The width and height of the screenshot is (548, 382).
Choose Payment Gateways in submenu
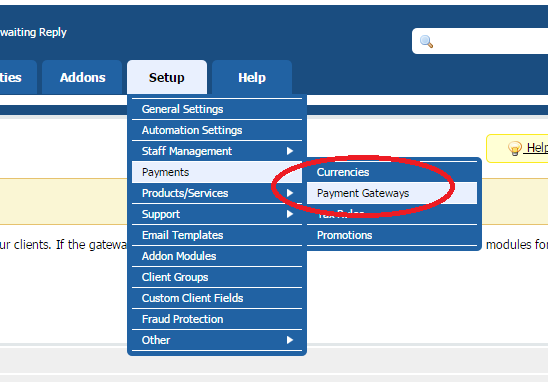392,193
